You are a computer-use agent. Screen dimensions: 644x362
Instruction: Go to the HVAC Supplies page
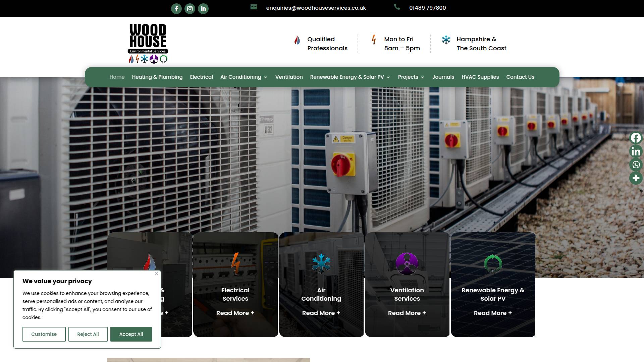pos(480,77)
